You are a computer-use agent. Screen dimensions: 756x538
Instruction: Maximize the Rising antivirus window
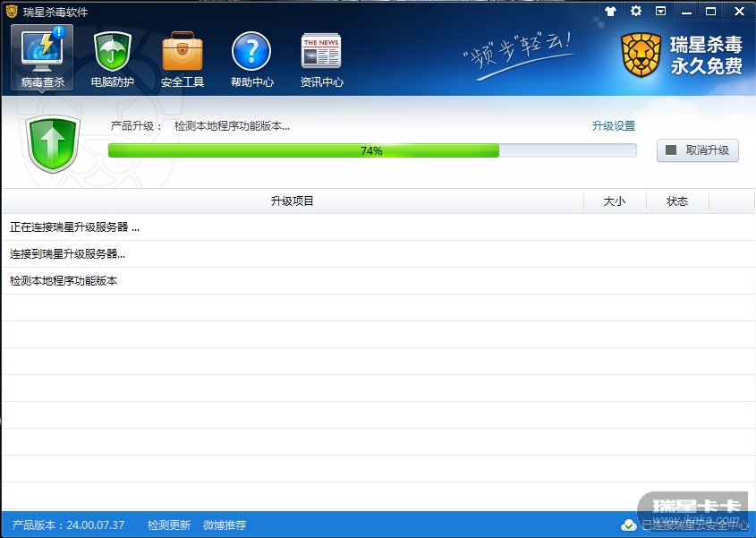(x=710, y=11)
